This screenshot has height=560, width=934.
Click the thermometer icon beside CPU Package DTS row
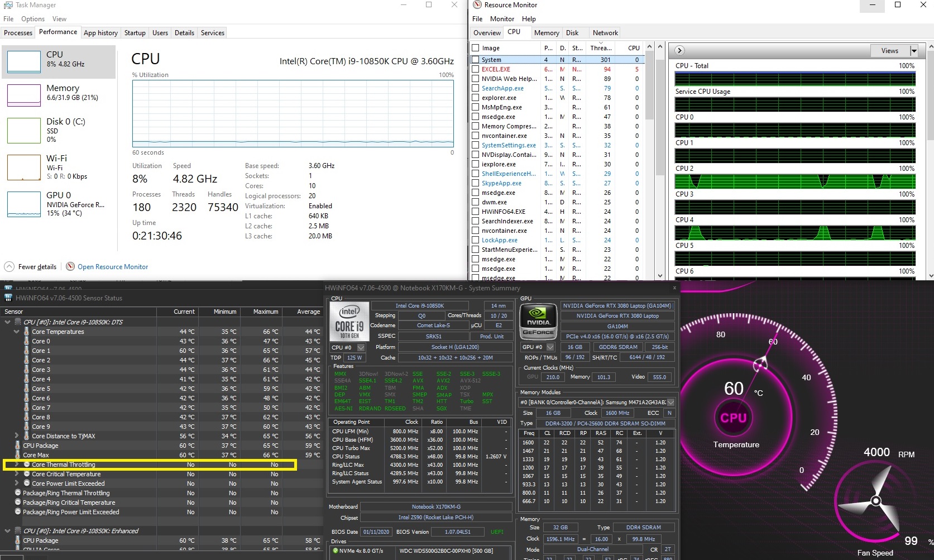18,446
